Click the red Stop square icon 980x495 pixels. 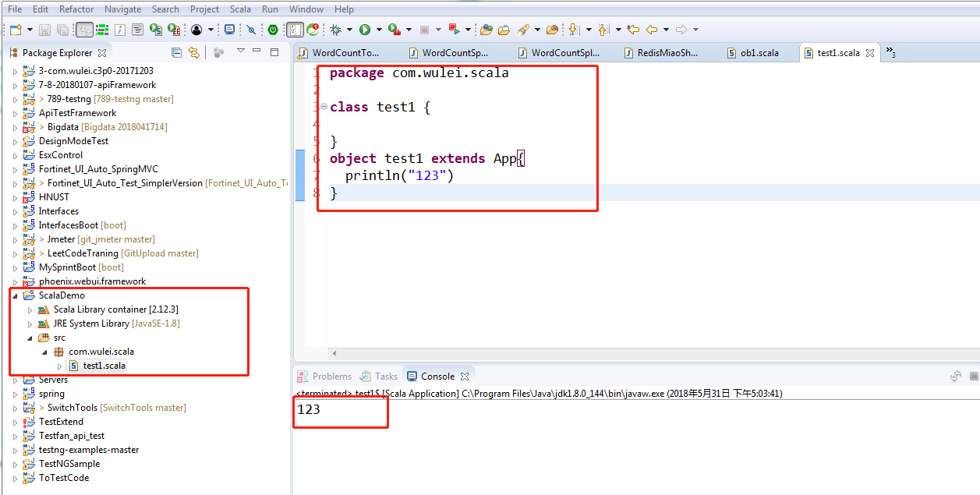coord(425,30)
